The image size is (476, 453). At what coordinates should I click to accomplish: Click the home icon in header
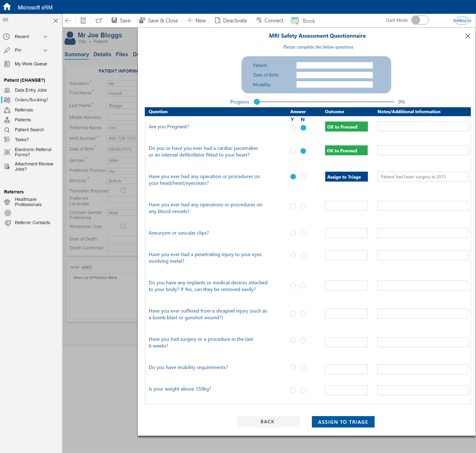pyautogui.click(x=7, y=7)
